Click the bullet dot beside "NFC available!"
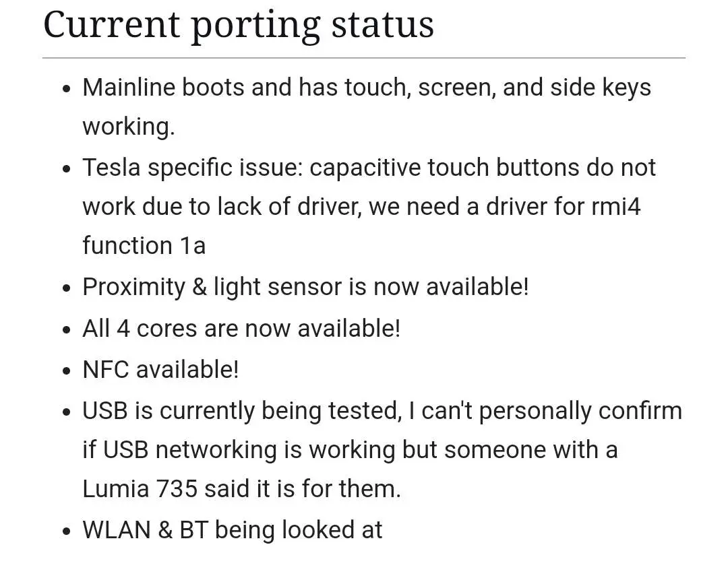 pyautogui.click(x=66, y=371)
